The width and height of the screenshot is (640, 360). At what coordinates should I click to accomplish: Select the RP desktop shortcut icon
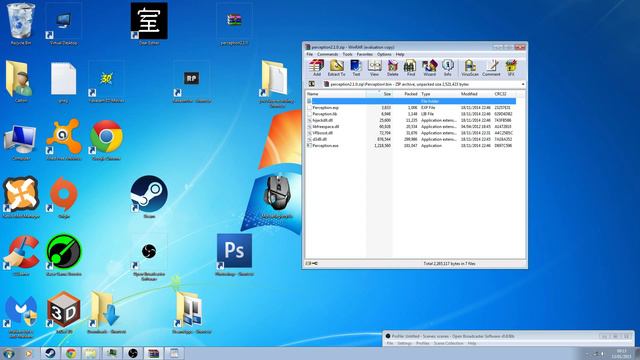coord(191,83)
